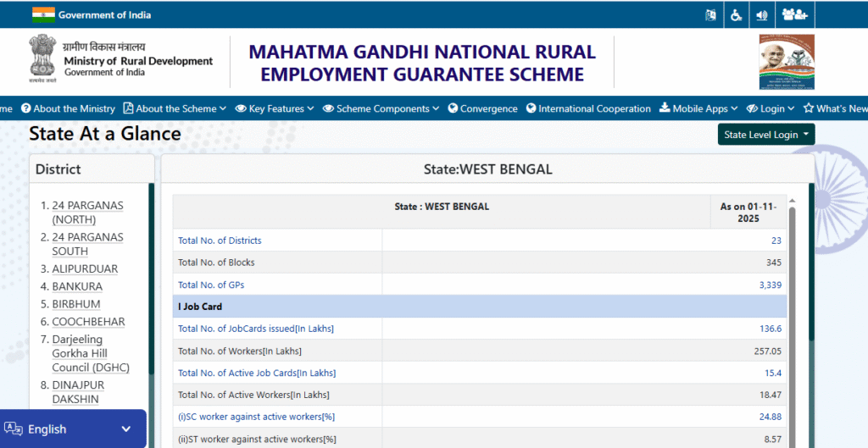Open International Cooperation menu item
Screen dimensions: 868x448
588,109
